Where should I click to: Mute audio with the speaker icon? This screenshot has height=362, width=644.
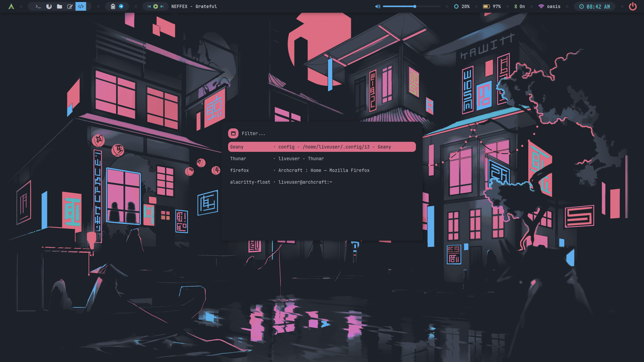point(378,6)
